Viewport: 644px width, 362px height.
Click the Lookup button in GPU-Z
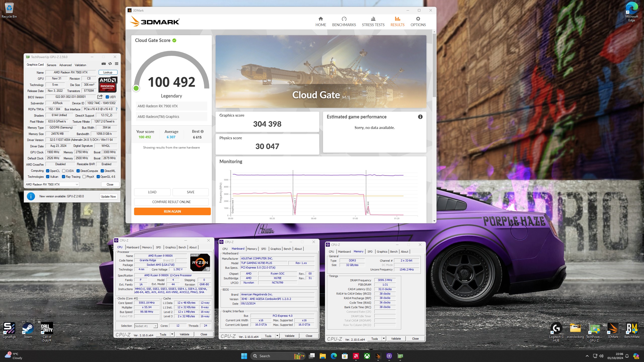pyautogui.click(x=108, y=72)
